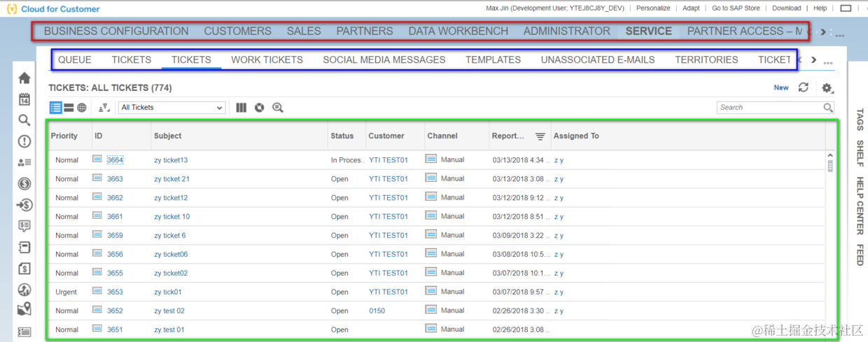868x342 pixels.
Task: Open the map pin icon in sidebar
Action: [x=24, y=308]
